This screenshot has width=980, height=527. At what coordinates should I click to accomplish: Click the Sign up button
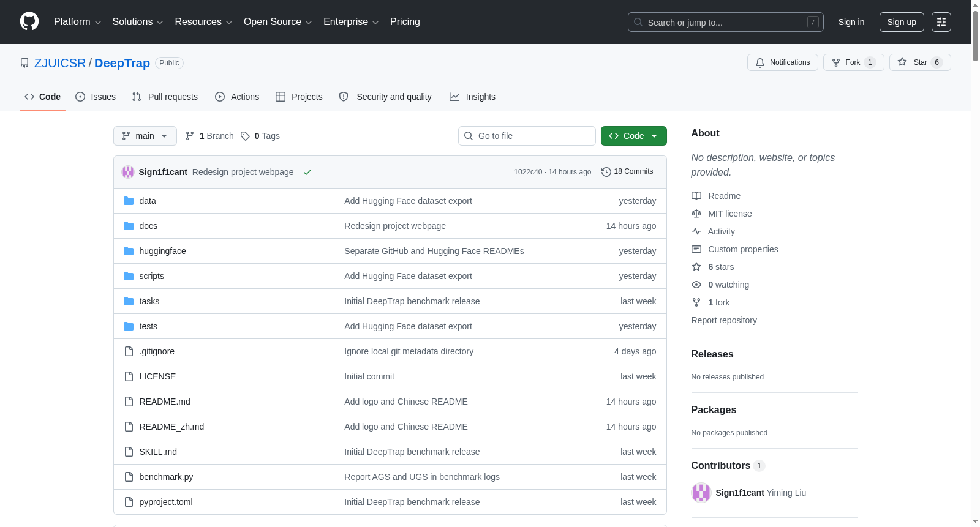point(902,22)
